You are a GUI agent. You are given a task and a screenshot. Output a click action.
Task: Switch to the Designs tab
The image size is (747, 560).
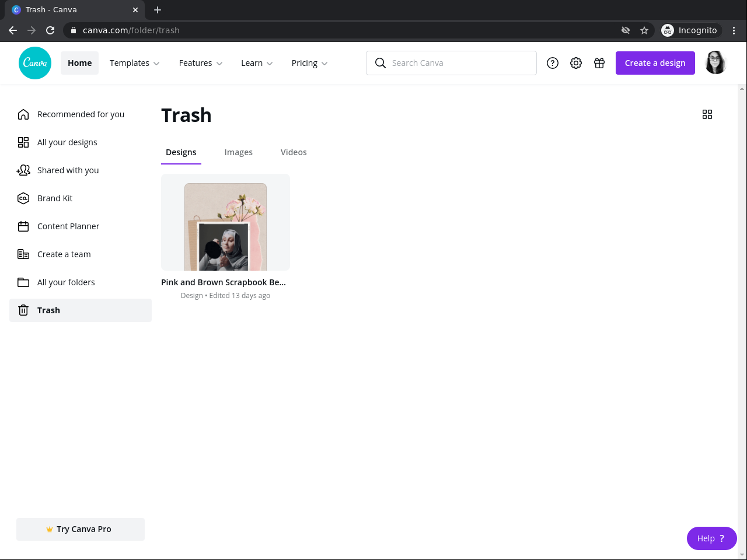(181, 152)
